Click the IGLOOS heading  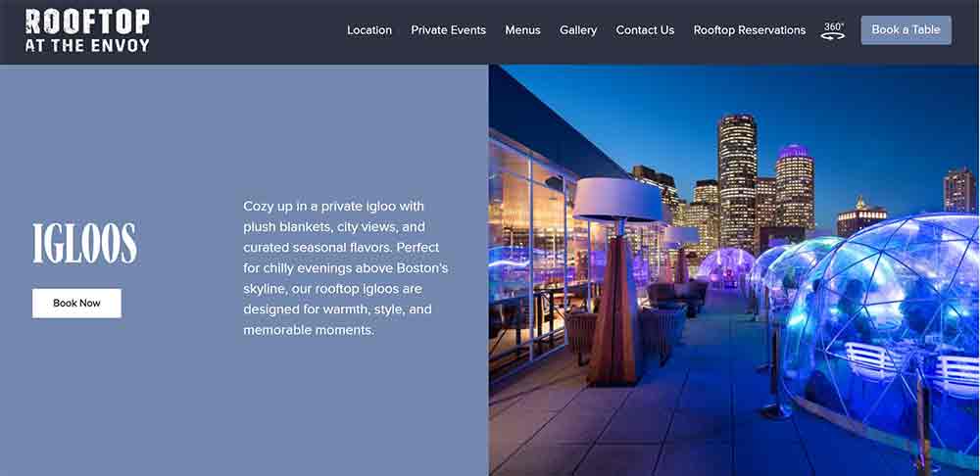click(84, 243)
